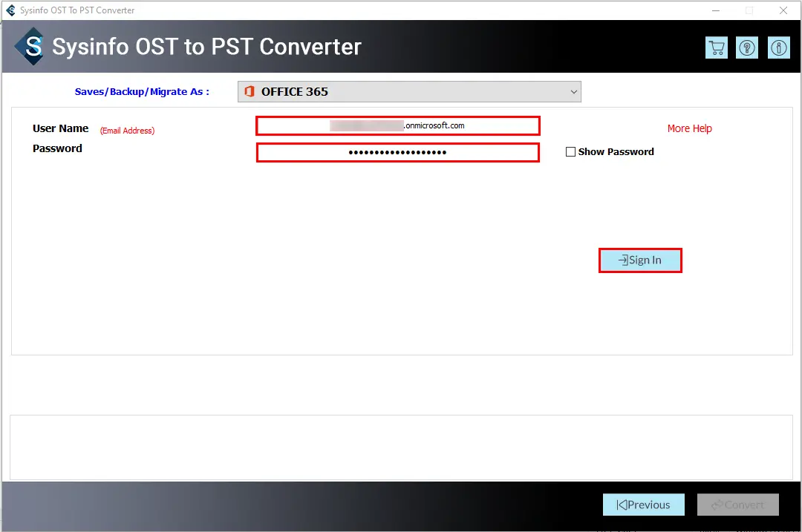Click the 'Sysinfo OST to PST Converter' heading
Viewport: 802px width, 532px height.
click(x=206, y=47)
